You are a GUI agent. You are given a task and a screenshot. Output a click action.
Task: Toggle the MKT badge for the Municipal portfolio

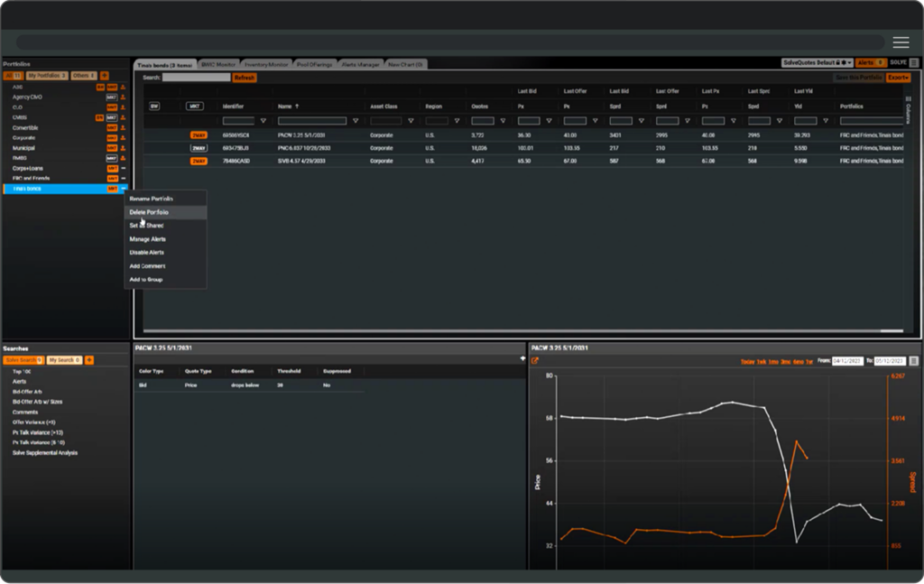point(112,148)
